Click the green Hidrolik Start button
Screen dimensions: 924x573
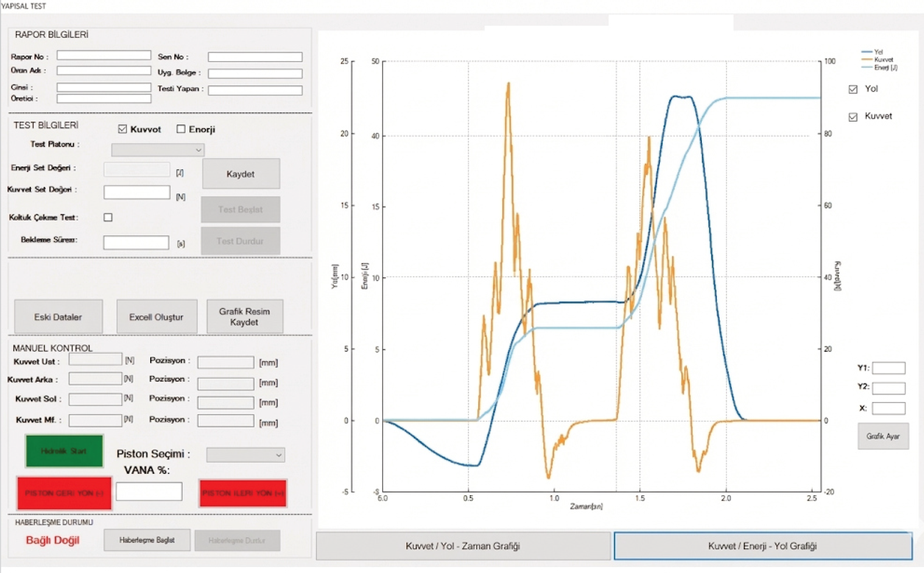click(x=64, y=451)
